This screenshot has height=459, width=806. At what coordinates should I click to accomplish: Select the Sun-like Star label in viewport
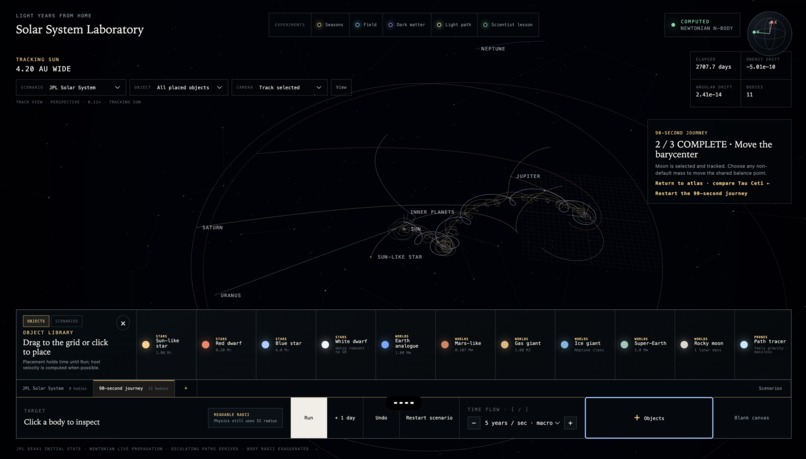pos(399,257)
